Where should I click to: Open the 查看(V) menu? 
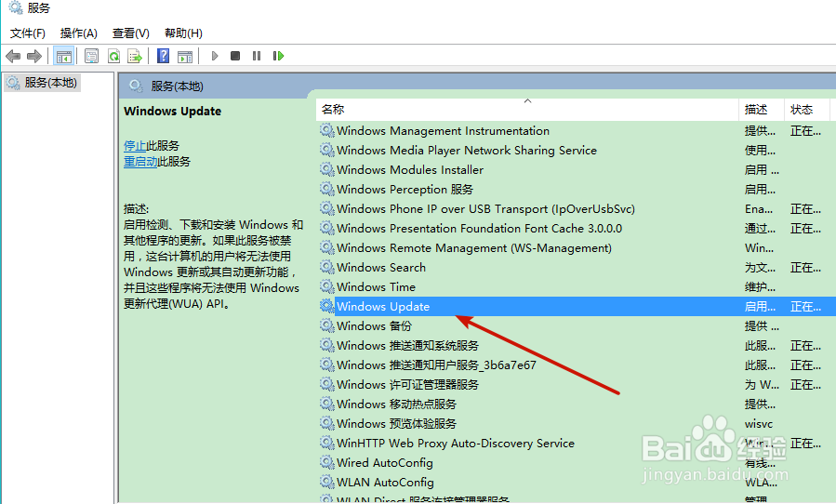coord(130,33)
